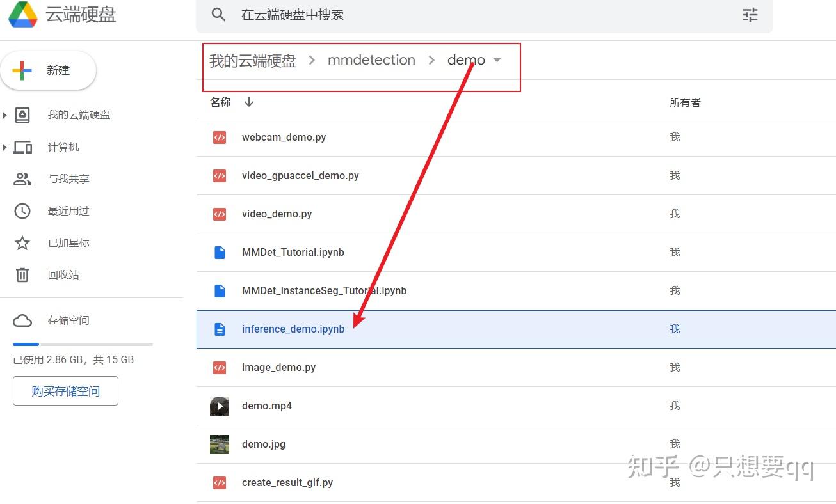Open the Google Drive logo homepage
836x504 pixels.
pos(24,14)
